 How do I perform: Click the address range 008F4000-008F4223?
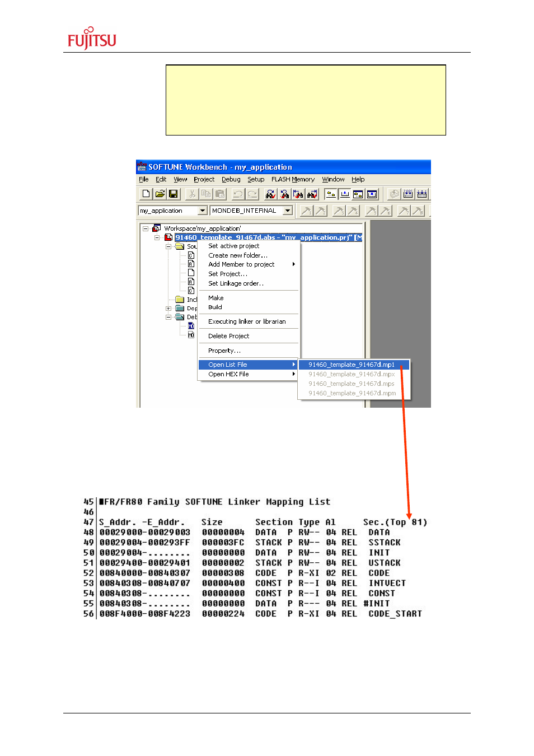pos(145,614)
